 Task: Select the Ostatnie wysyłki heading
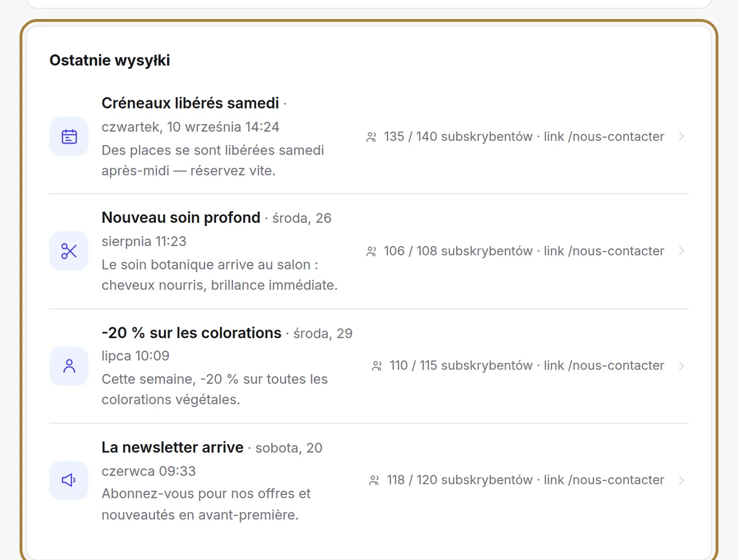point(110,60)
